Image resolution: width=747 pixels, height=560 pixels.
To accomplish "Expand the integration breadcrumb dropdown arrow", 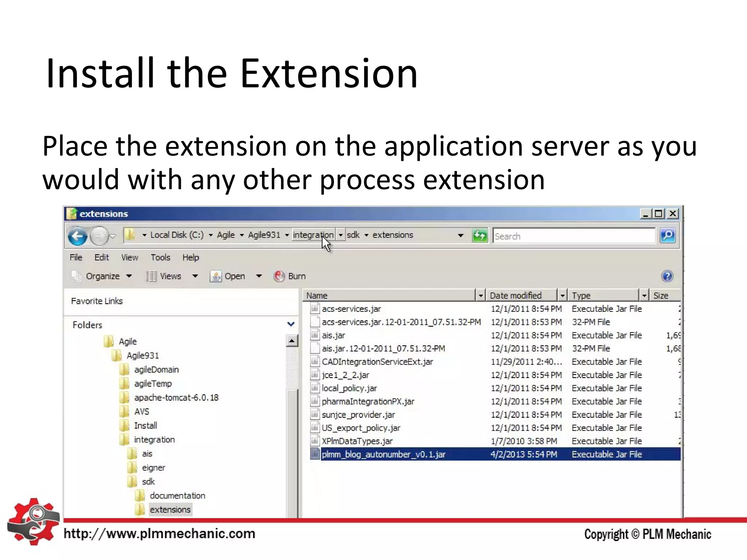I will pos(340,235).
